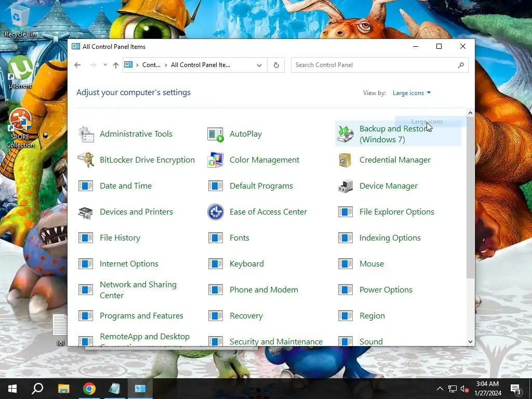This screenshot has height=399, width=532.
Task: Click the Devices and Printers icon
Action: pos(86,212)
